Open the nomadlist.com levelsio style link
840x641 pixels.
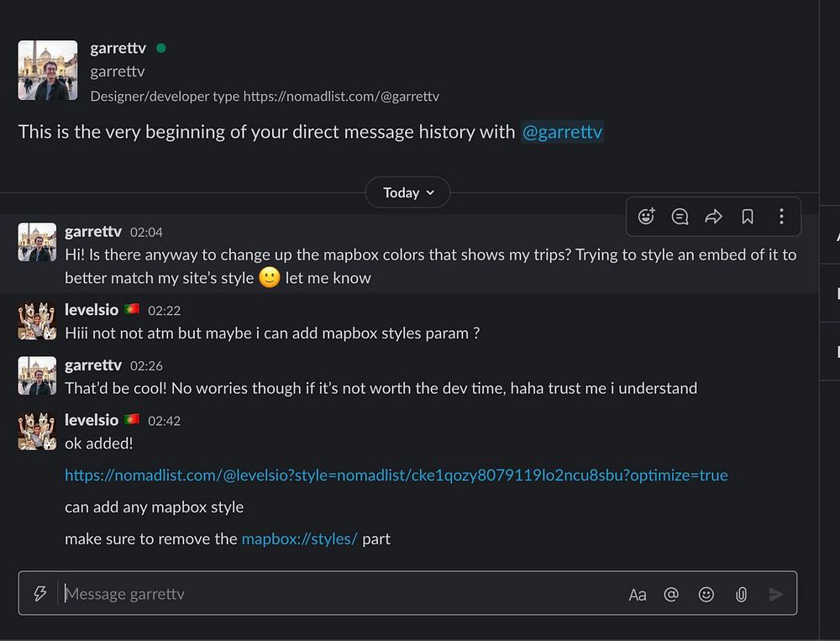(x=396, y=475)
